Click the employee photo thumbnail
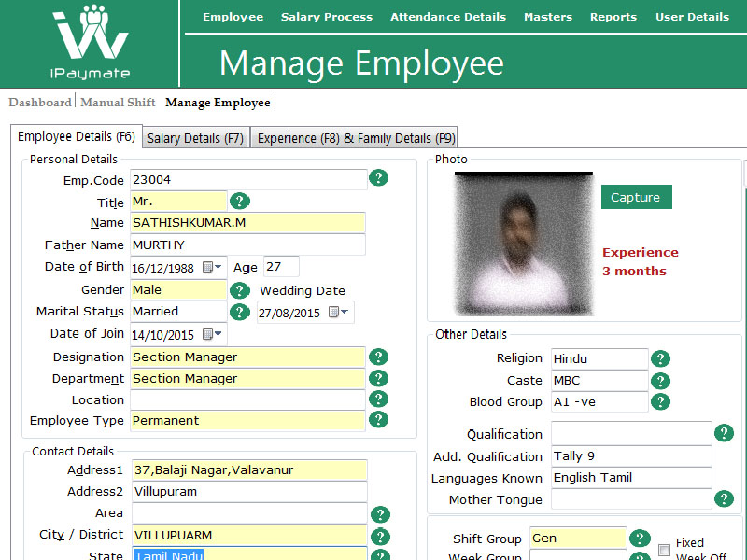 click(523, 244)
